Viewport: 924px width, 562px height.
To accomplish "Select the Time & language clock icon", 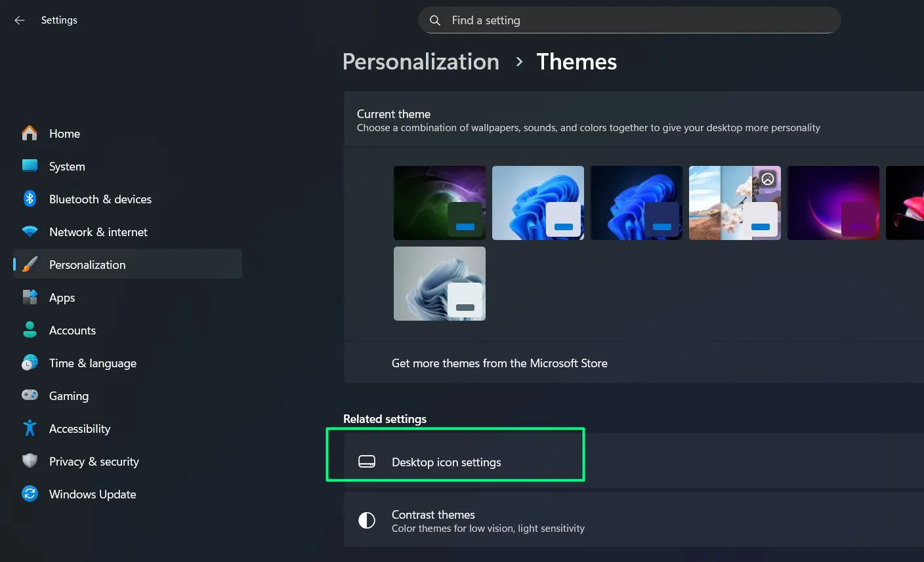I will click(30, 363).
